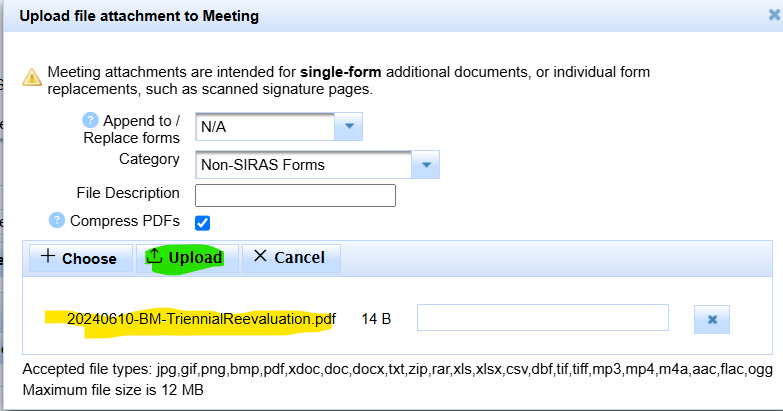Click the plus icon on Choose
Screen dimensions: 783x411
coord(47,256)
